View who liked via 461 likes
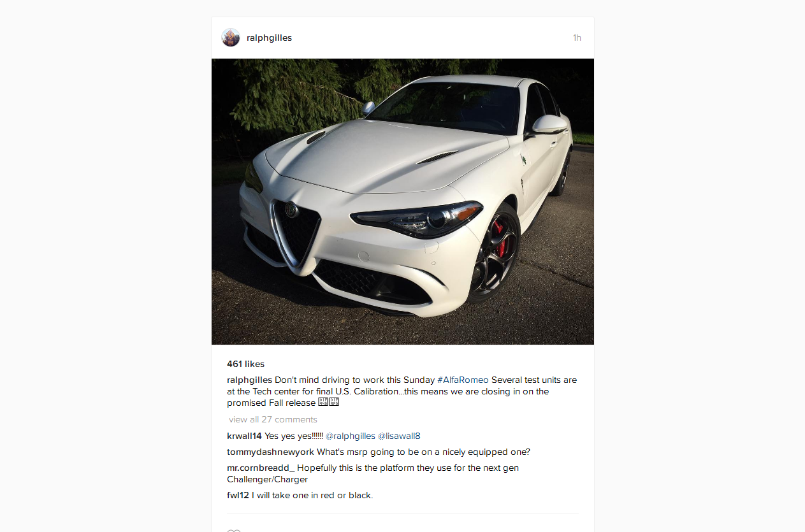Image resolution: width=805 pixels, height=532 pixels. [x=245, y=364]
